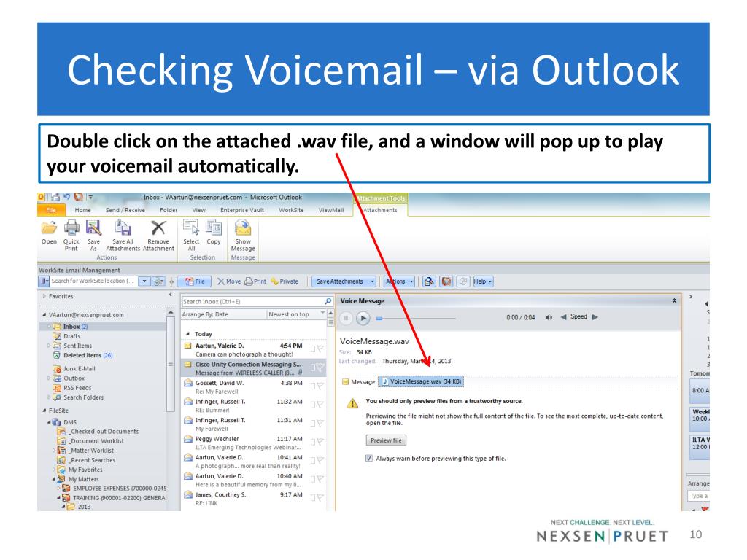Click the Preview file button
This screenshot has width=747, height=560.
coord(386,440)
